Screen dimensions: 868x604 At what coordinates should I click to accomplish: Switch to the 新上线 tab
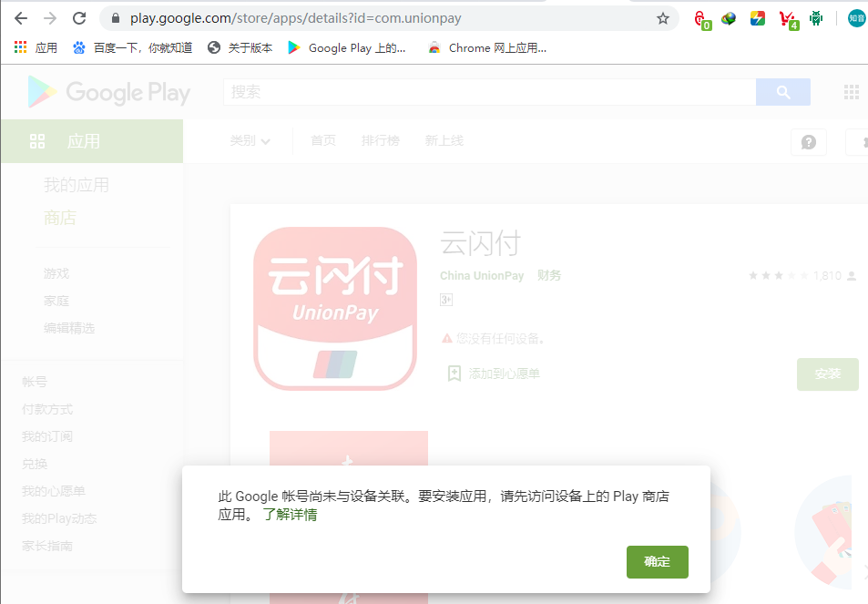pyautogui.click(x=444, y=140)
